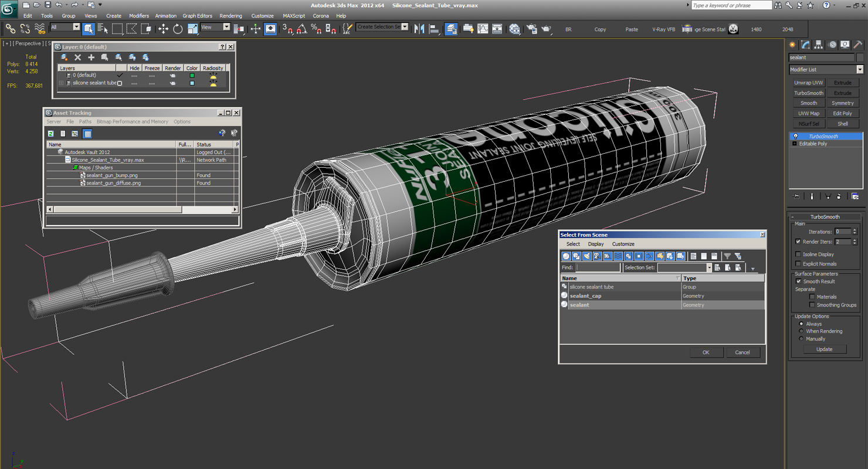The image size is (868, 469).
Task: Click Delete layer X icon in Layer dialog
Action: [77, 57]
